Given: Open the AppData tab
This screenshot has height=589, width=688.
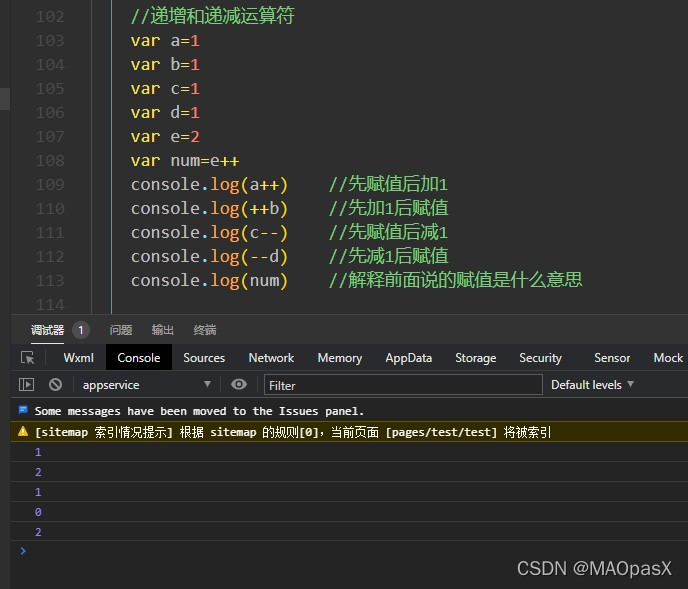Looking at the screenshot, I should click(408, 358).
